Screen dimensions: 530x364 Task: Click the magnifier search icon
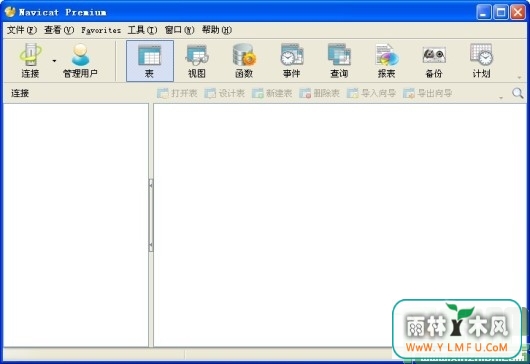pos(517,93)
